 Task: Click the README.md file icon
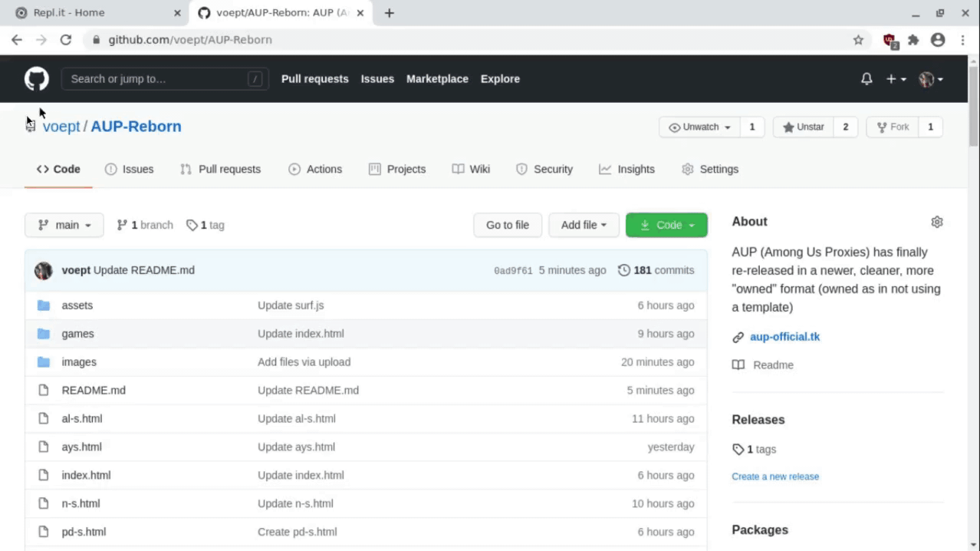[x=44, y=391]
